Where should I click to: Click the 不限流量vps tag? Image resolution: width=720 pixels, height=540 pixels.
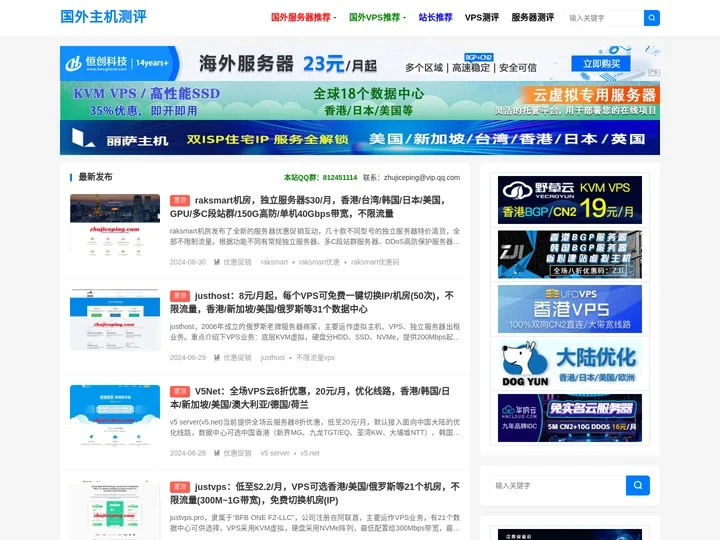[x=315, y=357]
